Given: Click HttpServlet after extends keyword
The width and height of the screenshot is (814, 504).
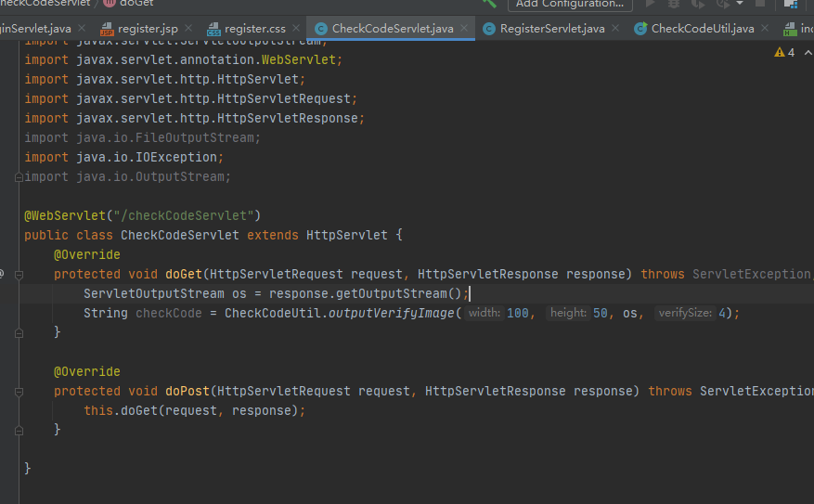Looking at the screenshot, I should coord(347,235).
